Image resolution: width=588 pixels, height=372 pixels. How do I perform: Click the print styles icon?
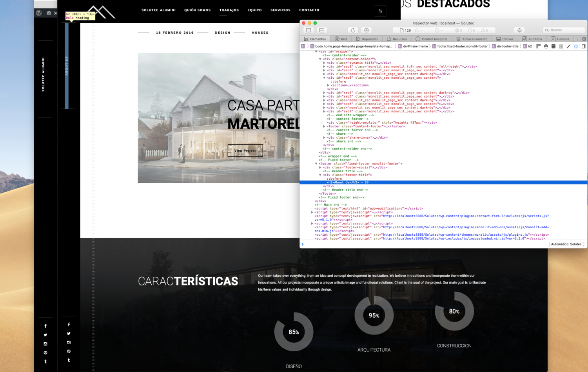(546, 46)
